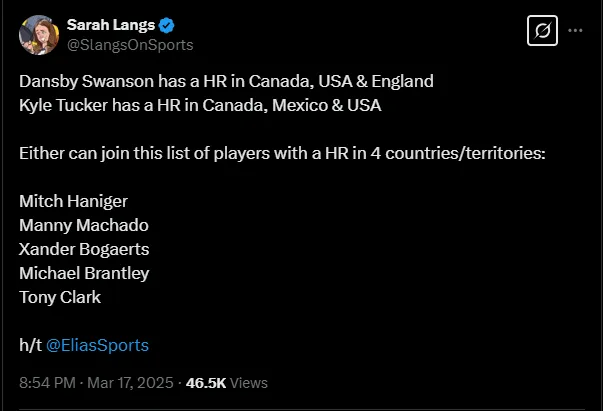Follow the @EliasSports mention link

tap(97, 345)
